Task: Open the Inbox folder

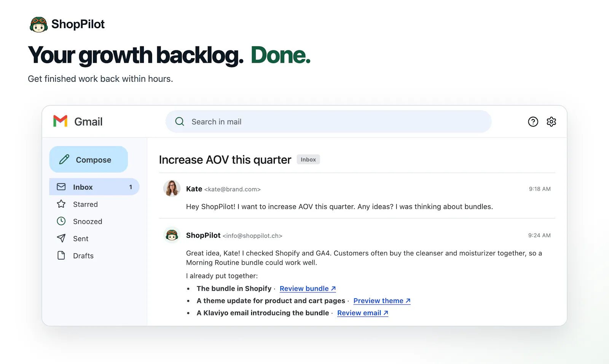Action: tap(94, 187)
